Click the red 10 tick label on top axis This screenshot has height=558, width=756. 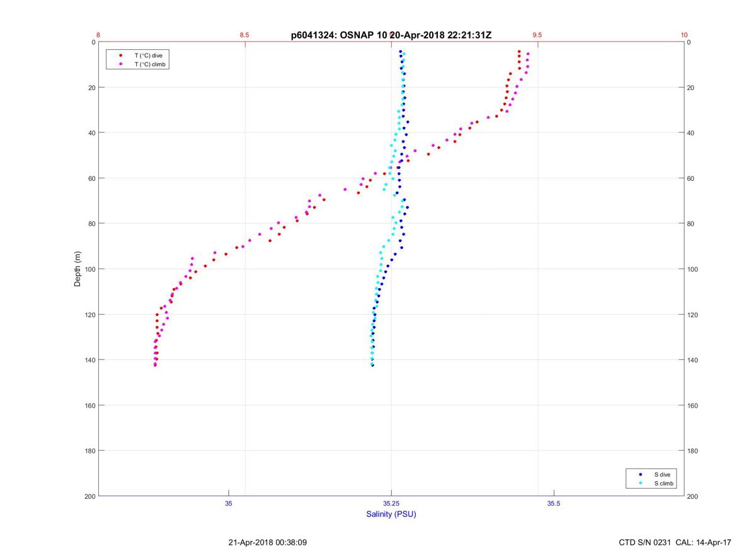click(x=684, y=35)
